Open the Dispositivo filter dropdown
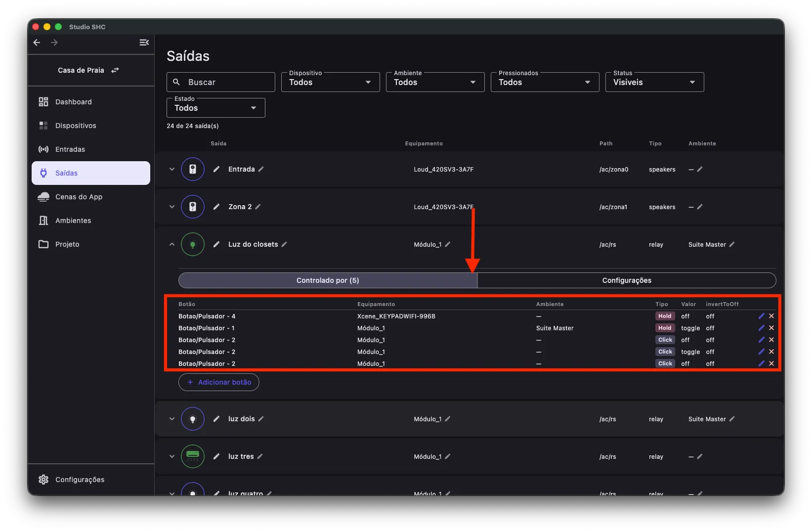Screen dimensions: 812x532 tap(330, 82)
